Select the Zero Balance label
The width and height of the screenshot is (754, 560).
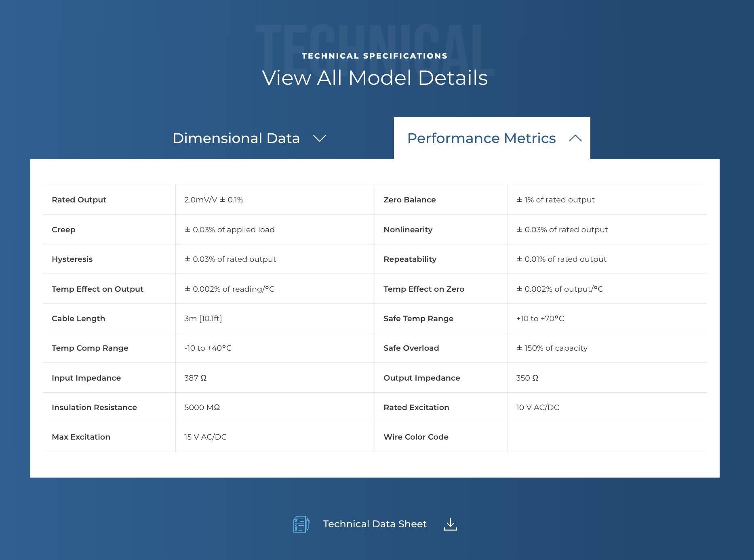click(410, 200)
